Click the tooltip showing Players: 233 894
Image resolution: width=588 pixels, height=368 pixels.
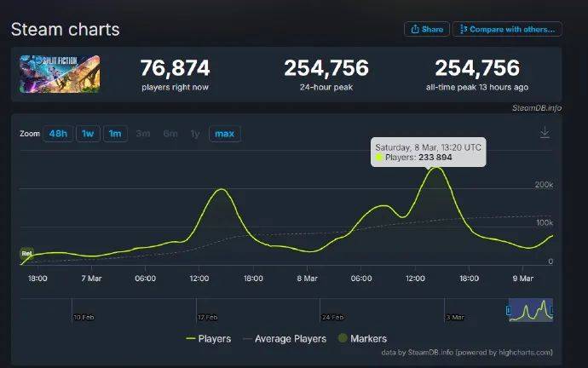[x=429, y=152]
